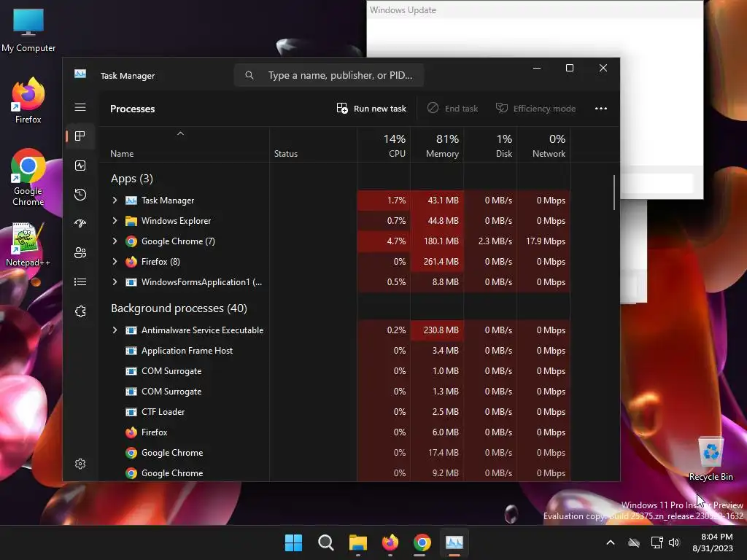Open My Computer desktop icon
The image size is (747, 560).
[28, 30]
